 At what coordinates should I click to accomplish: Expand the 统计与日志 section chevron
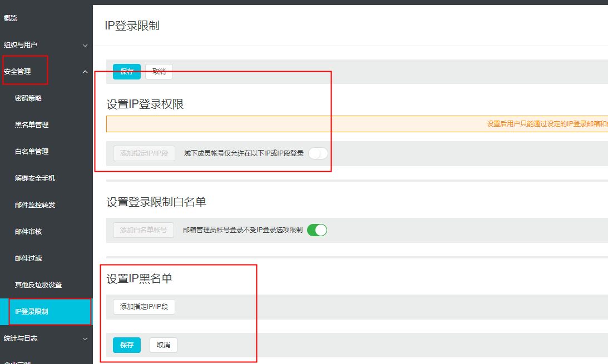(85, 338)
